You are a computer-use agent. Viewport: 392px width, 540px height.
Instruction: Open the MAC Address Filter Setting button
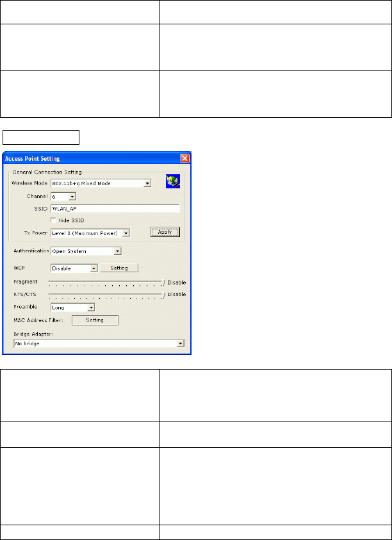[95, 320]
